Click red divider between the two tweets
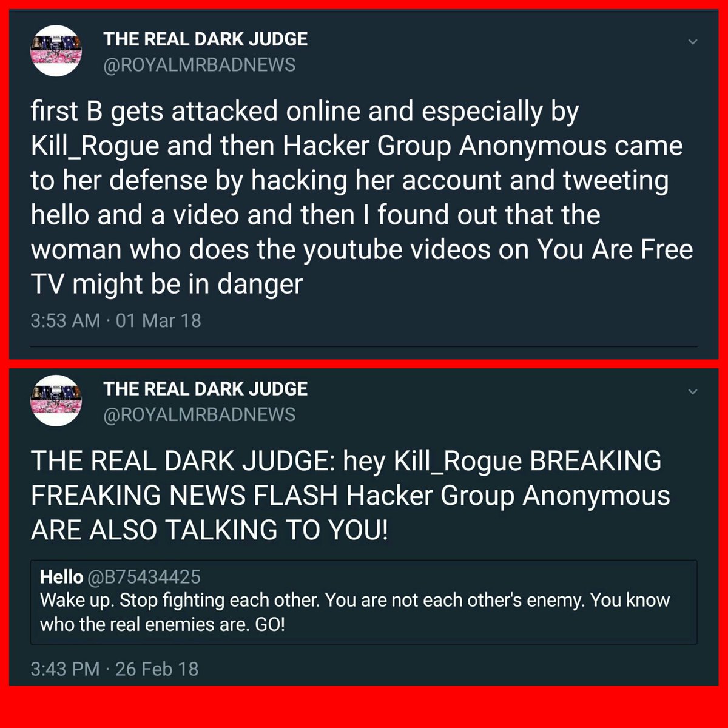Image resolution: width=728 pixels, height=728 pixels. click(x=364, y=363)
